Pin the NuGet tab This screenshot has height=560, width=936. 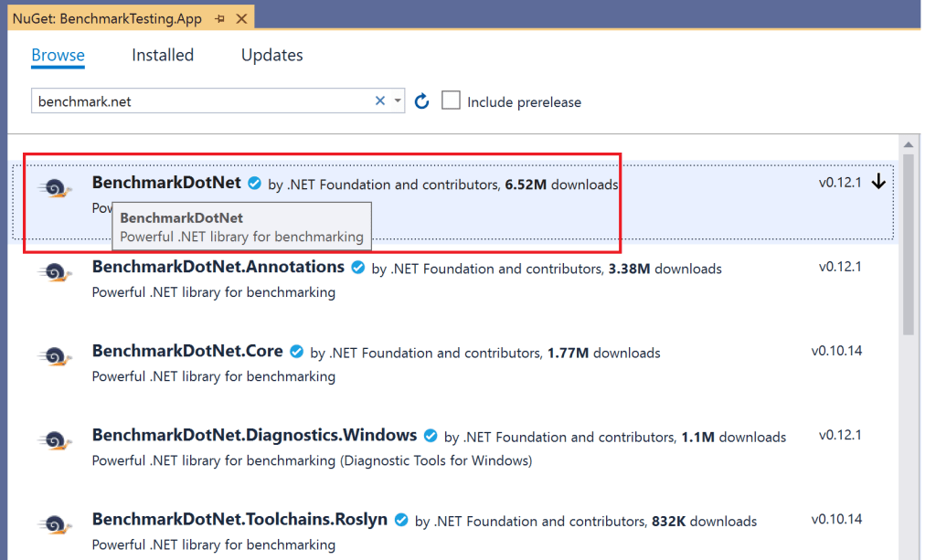click(220, 18)
